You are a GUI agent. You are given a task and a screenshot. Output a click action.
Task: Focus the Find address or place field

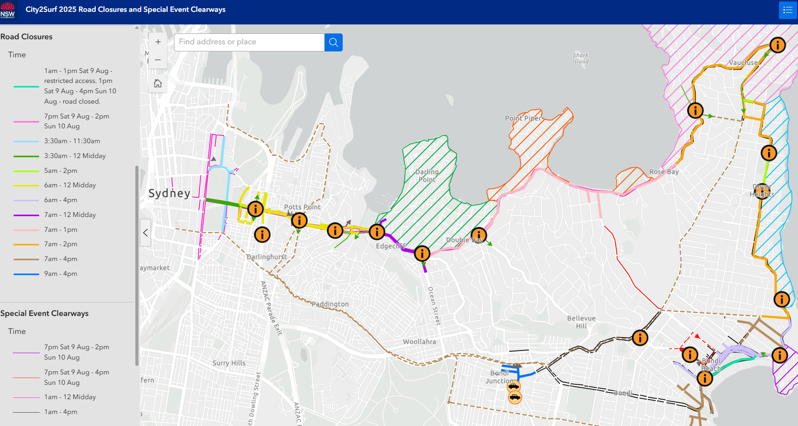[x=249, y=42]
